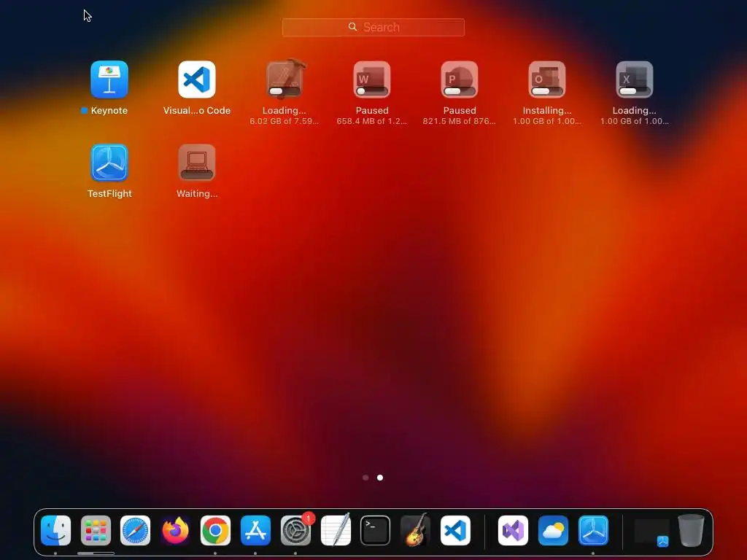747x560 pixels.
Task: Click the "821.5 MB of 876..." text
Action: pos(460,122)
